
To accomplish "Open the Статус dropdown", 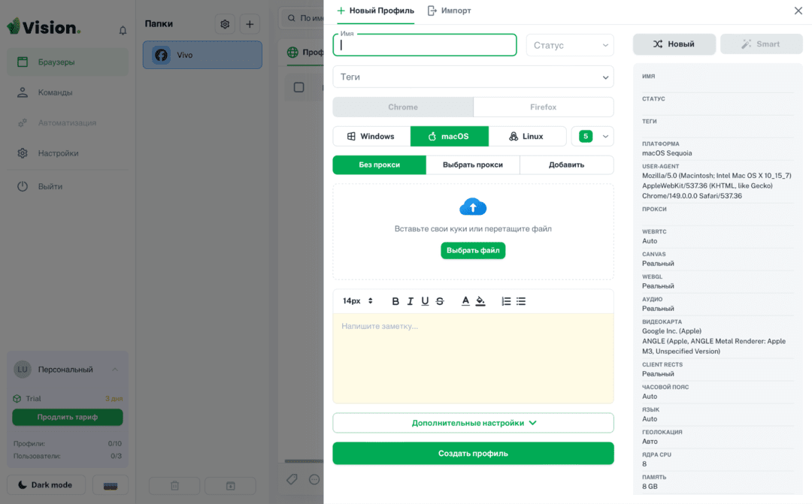I will click(570, 45).
